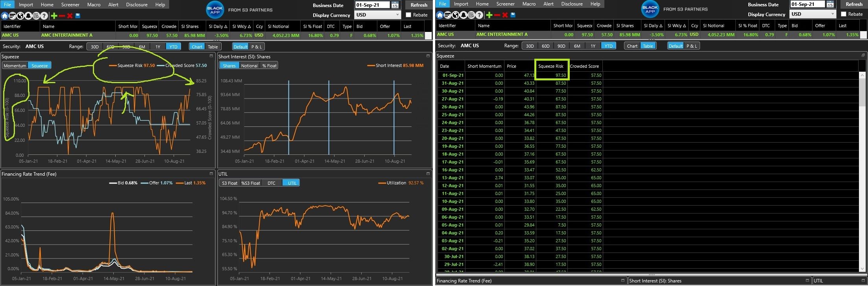
Task: Click green plus add icon in table-view window
Action: click(x=489, y=15)
